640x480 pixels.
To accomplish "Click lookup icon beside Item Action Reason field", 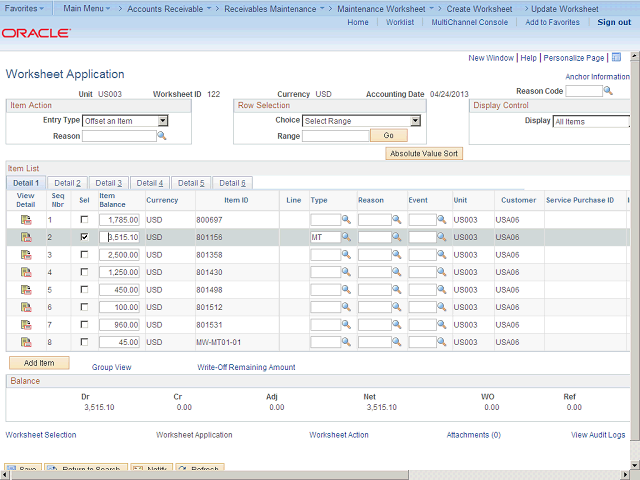I will [161, 136].
